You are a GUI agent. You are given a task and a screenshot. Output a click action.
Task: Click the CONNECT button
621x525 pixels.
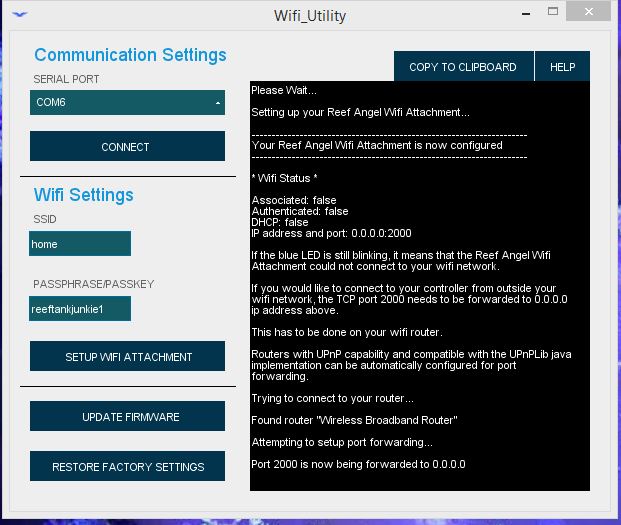[127, 146]
